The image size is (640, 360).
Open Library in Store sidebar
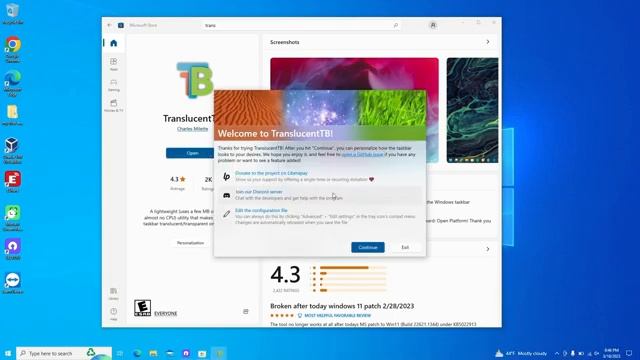[113, 293]
